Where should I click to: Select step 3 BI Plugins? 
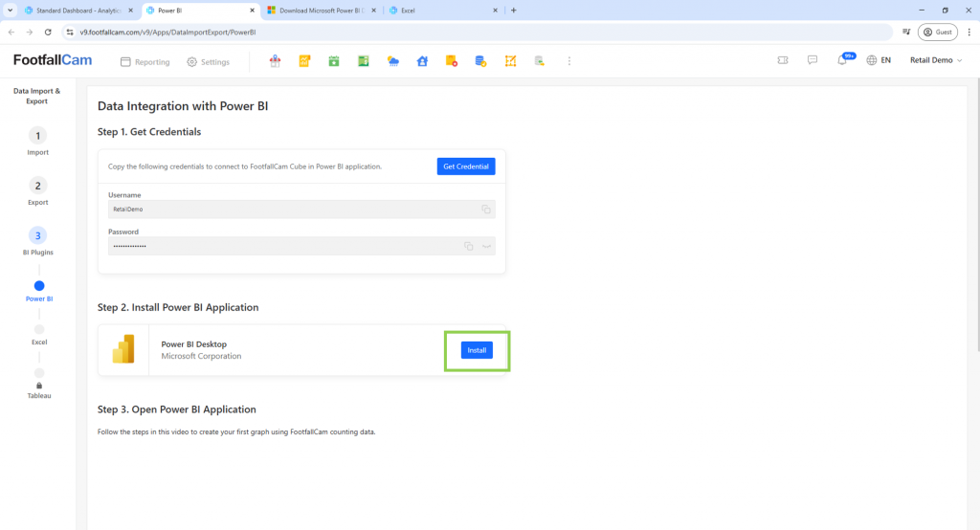37,241
